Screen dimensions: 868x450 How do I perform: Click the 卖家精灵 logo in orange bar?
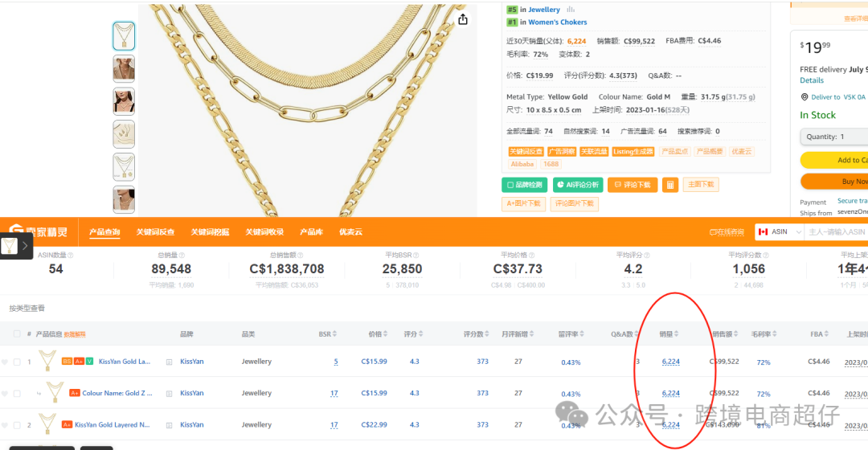(x=38, y=231)
